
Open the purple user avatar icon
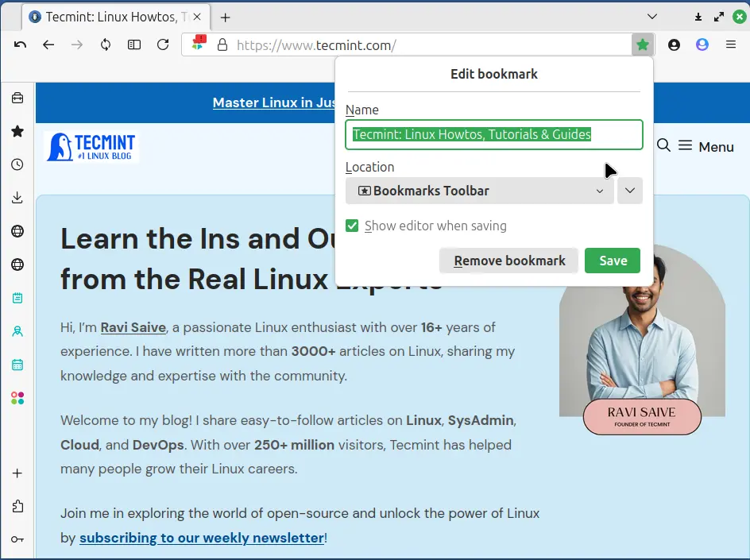[x=702, y=45]
